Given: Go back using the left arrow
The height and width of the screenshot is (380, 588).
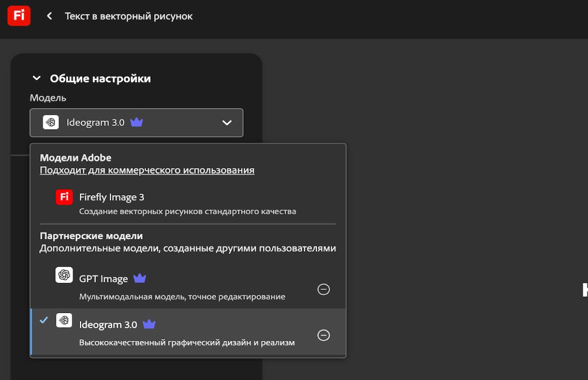Looking at the screenshot, I should point(49,16).
